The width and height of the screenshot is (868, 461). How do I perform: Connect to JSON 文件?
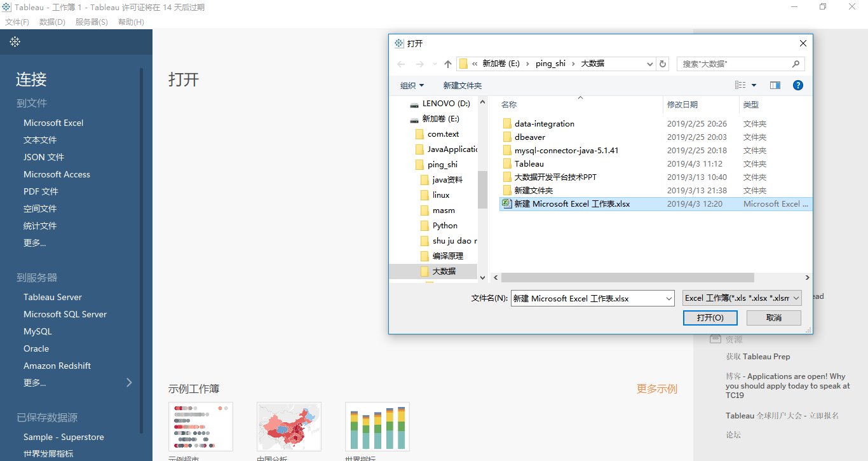click(44, 157)
